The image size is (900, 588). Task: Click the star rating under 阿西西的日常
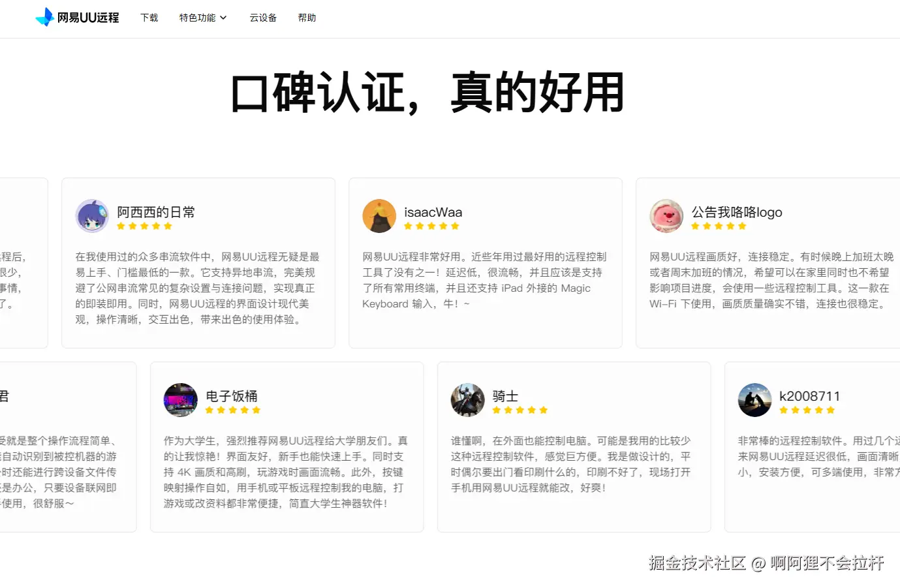coord(144,226)
